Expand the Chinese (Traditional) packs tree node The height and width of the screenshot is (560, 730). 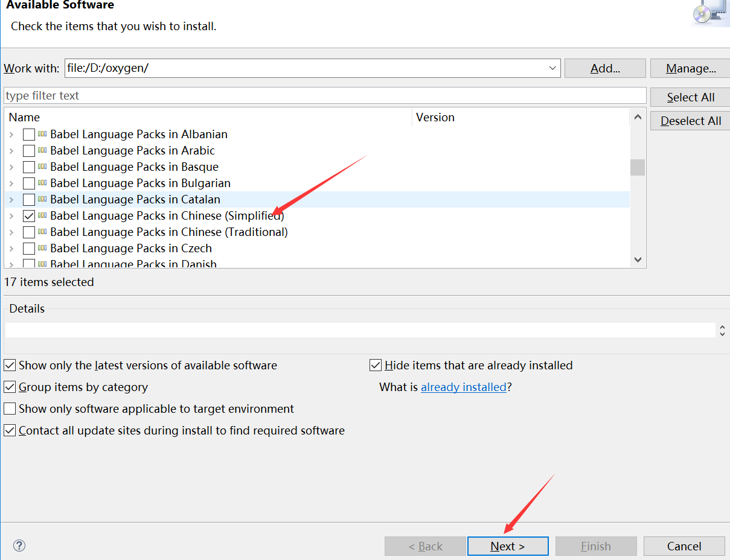click(11, 232)
